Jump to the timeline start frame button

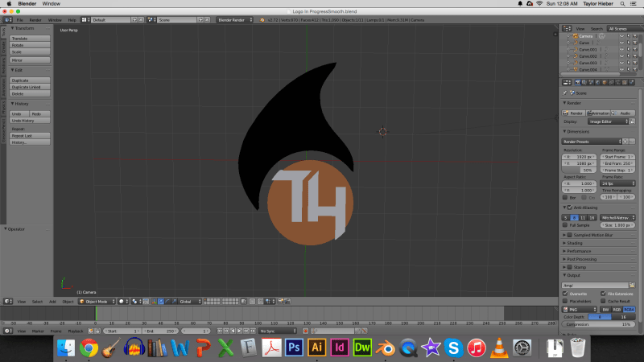click(220, 331)
